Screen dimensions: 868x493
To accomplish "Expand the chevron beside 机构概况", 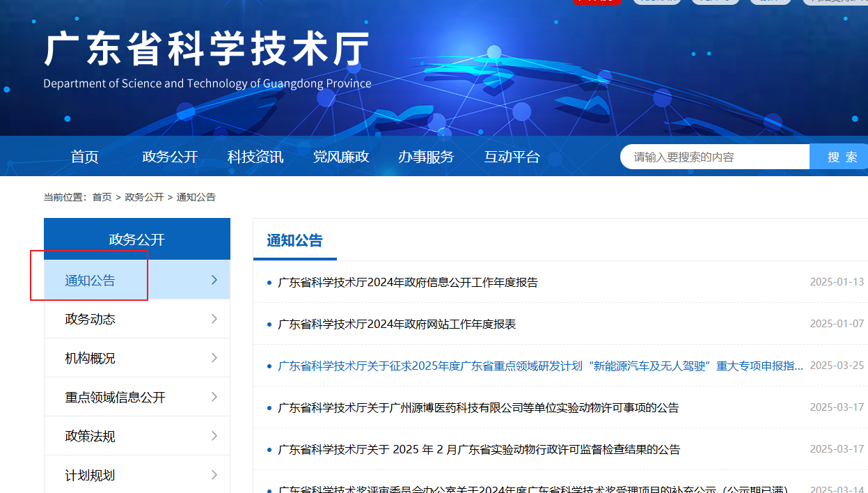I will [x=214, y=358].
